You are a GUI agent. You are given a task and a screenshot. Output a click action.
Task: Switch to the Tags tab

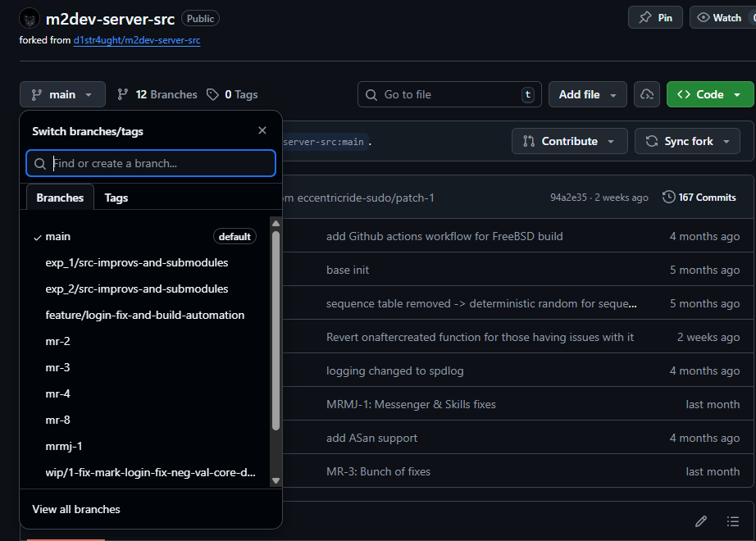tap(116, 198)
